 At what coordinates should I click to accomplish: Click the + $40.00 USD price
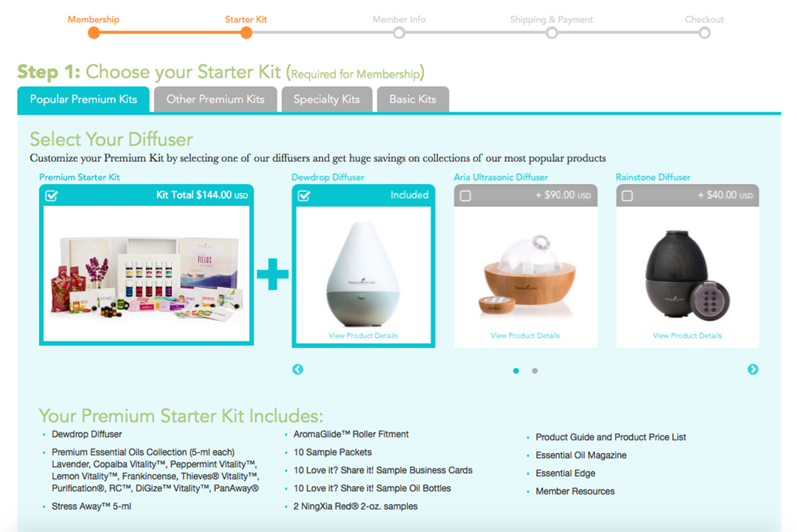(x=725, y=195)
